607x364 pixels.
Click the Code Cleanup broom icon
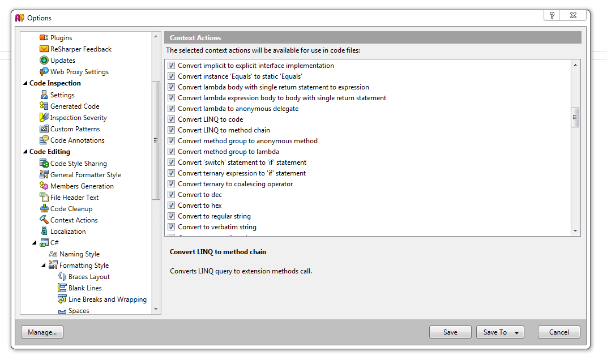[44, 208]
